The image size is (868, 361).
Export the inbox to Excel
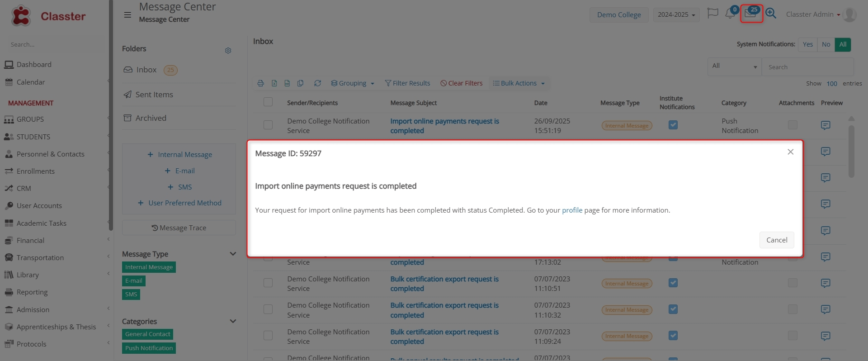[x=274, y=83]
